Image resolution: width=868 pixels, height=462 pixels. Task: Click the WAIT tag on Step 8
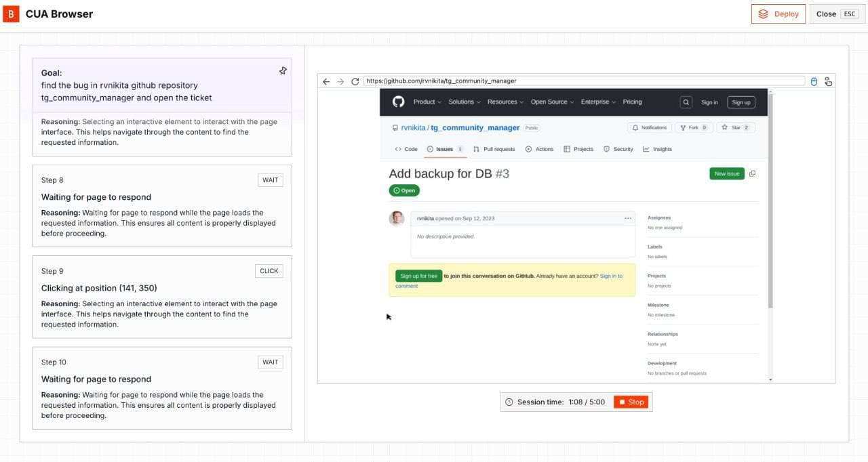click(x=270, y=180)
